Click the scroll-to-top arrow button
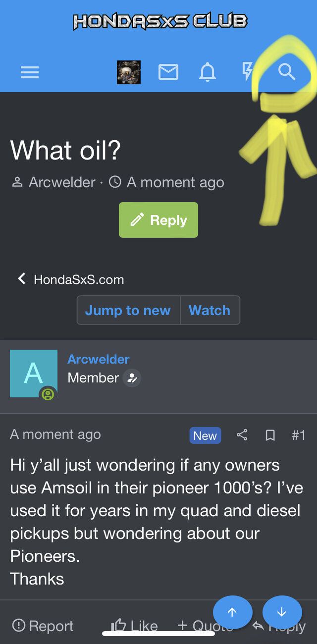The height and width of the screenshot is (644, 317). [x=232, y=612]
